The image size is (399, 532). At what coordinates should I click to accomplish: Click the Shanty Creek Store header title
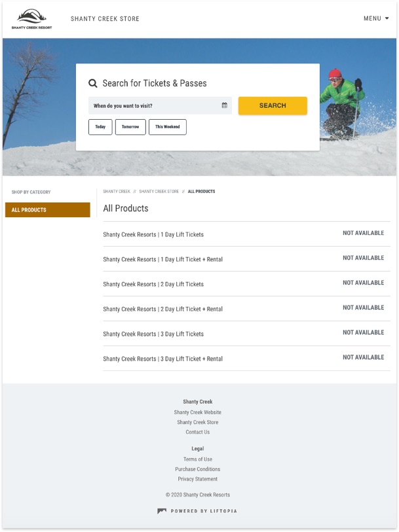[105, 19]
